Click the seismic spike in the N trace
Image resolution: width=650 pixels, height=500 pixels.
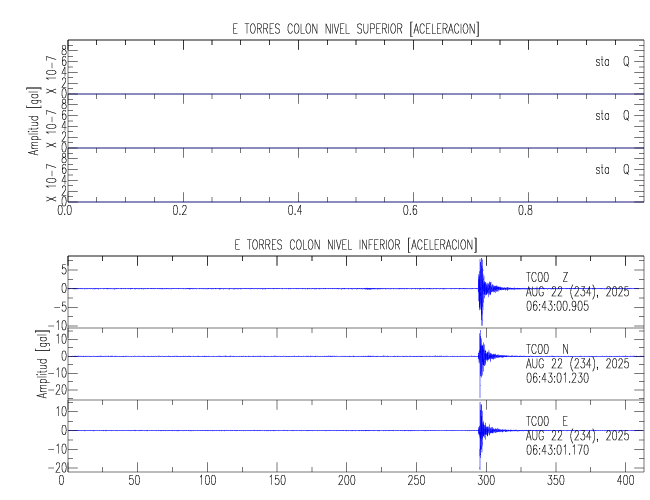(x=482, y=357)
